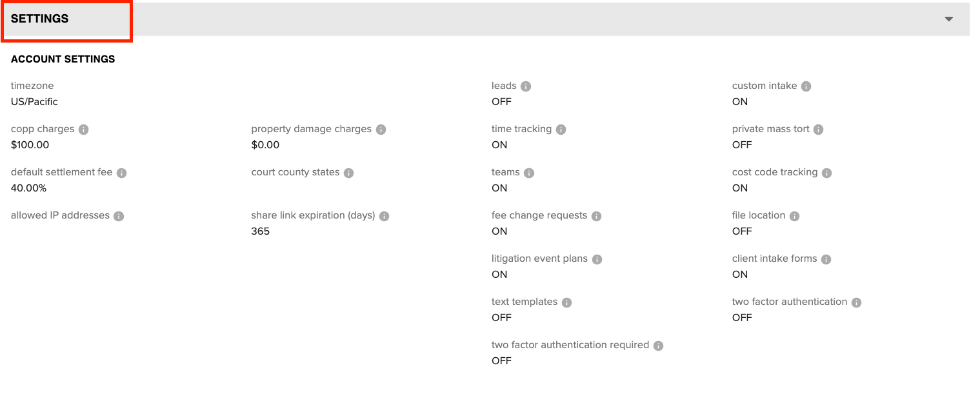
Task: Click info icon beside copp charges
Action: click(83, 130)
